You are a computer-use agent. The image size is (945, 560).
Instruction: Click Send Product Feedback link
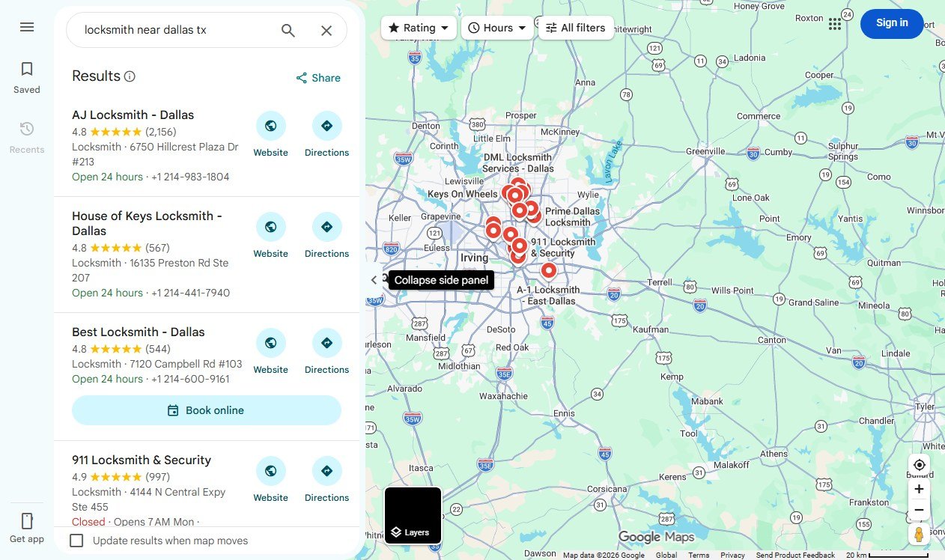pyautogui.click(x=795, y=555)
